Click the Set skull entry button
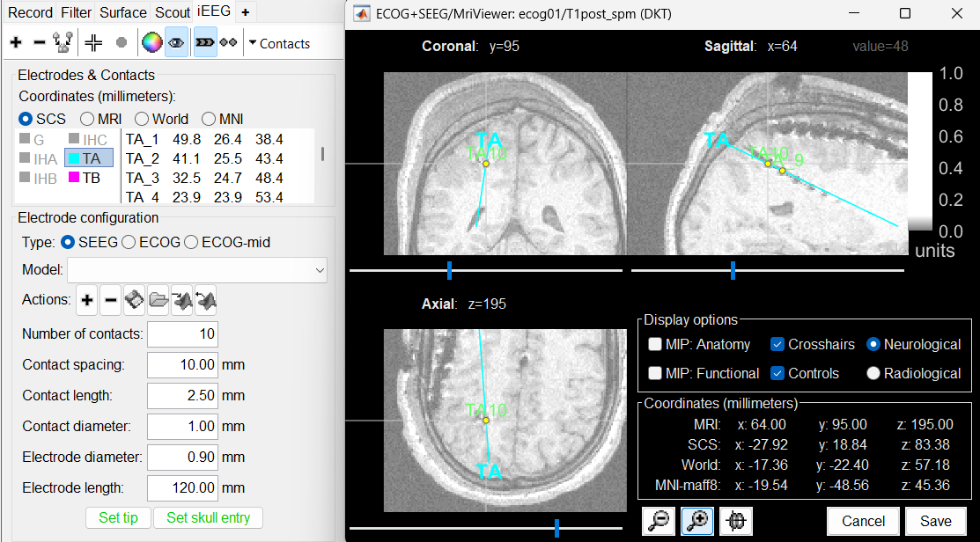The width and height of the screenshot is (980, 542). [x=208, y=517]
